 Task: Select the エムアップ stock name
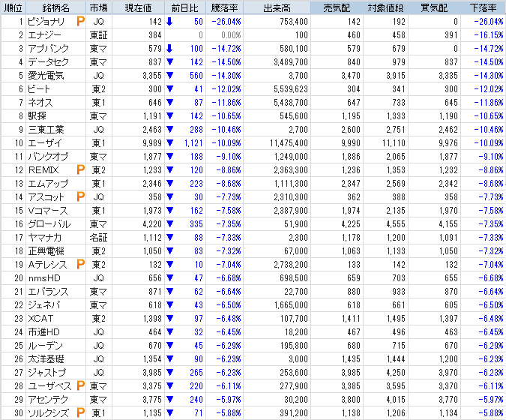(48, 183)
